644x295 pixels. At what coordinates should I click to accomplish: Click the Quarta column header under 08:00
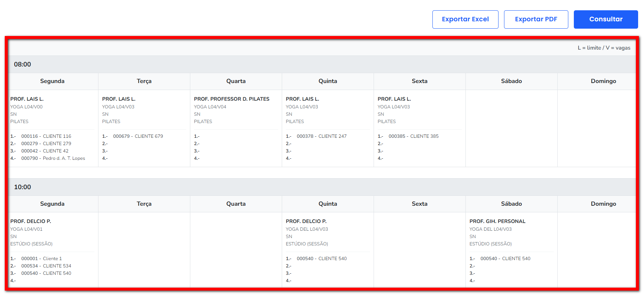coord(236,81)
